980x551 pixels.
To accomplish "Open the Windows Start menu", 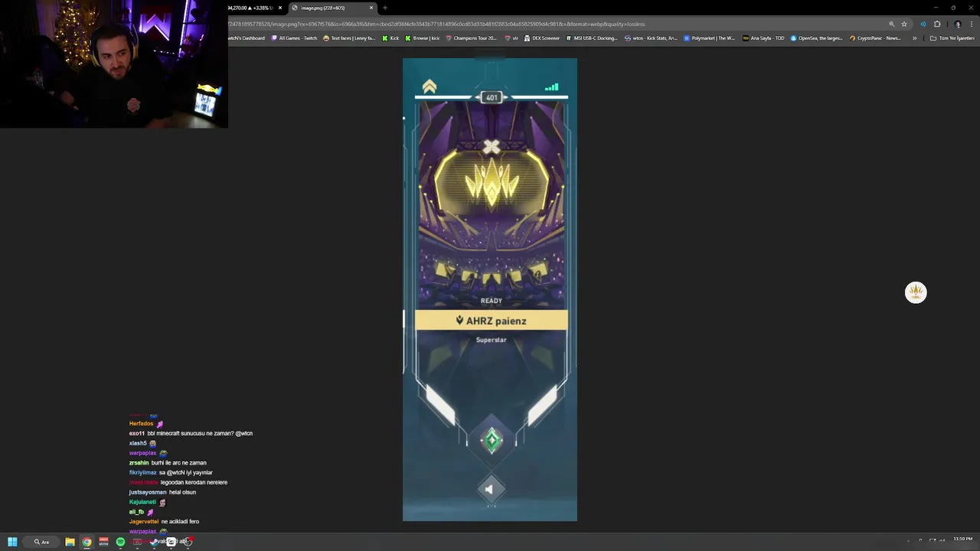I will [x=12, y=542].
